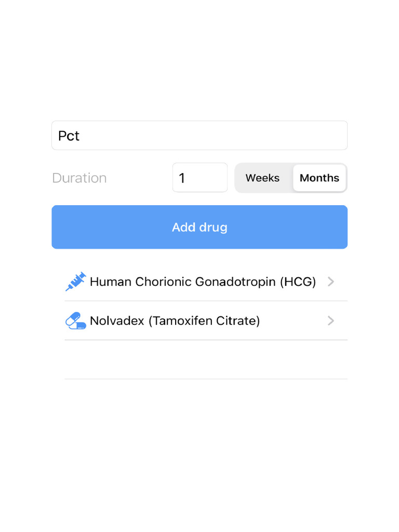Open HCG details via its chevron arrow

point(331,282)
